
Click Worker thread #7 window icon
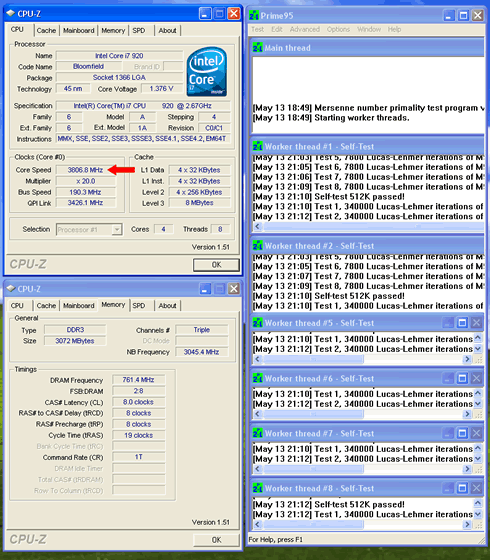tap(258, 433)
